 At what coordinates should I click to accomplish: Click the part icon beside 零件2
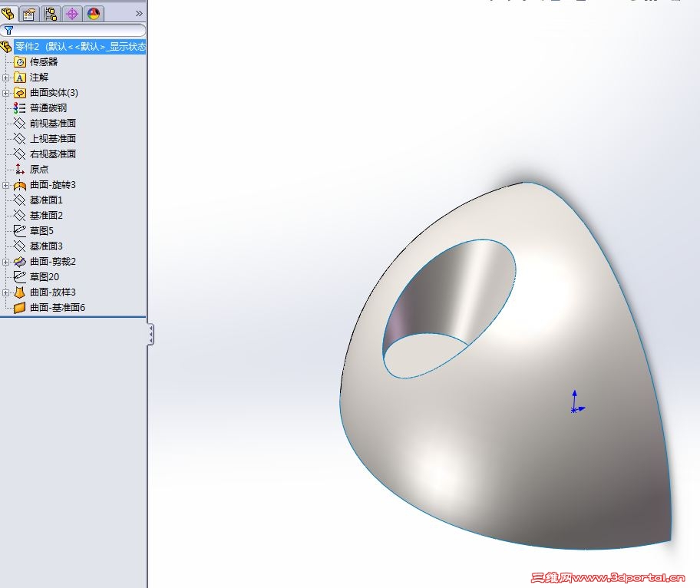click(x=6, y=46)
